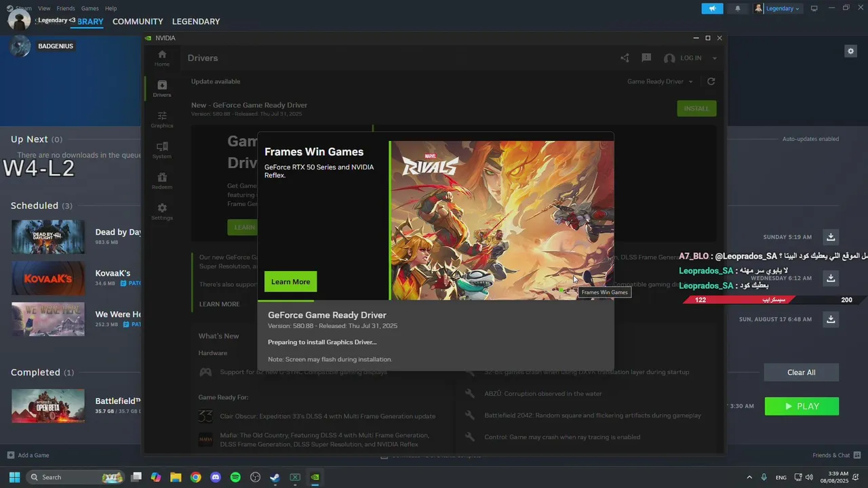
Task: Switch to the COMMUNITY tab in Steam
Action: tap(138, 22)
